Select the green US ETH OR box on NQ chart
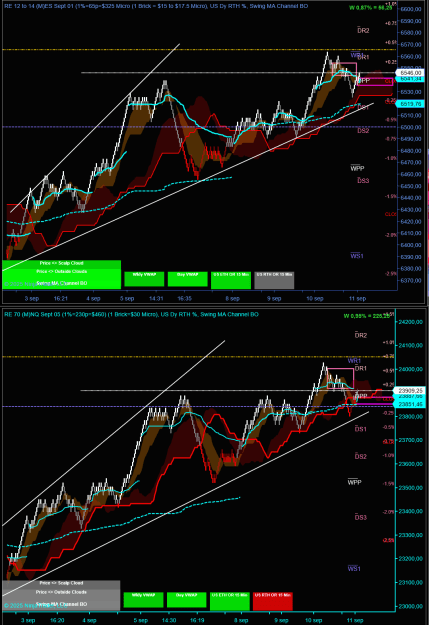The height and width of the screenshot is (625, 429). point(230,601)
